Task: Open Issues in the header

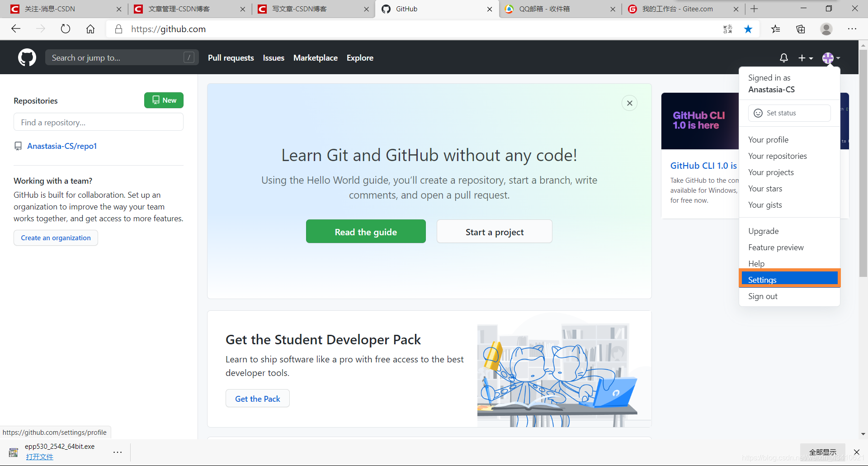Action: pyautogui.click(x=274, y=58)
